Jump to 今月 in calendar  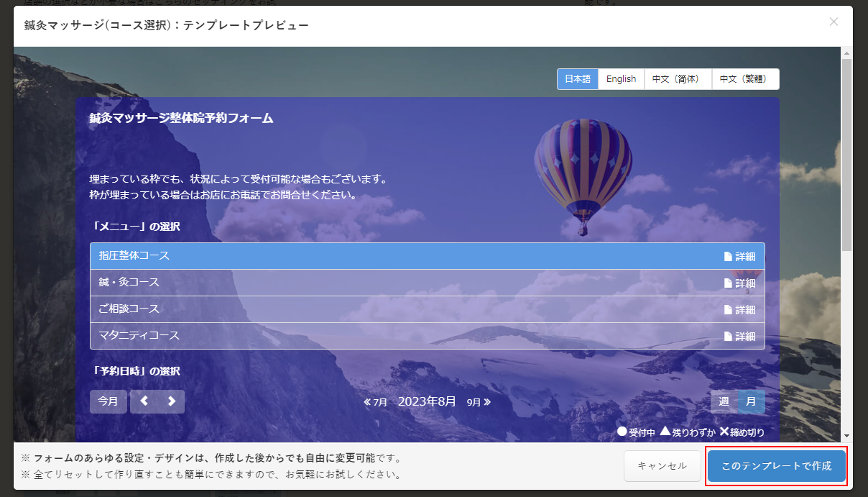tap(108, 401)
